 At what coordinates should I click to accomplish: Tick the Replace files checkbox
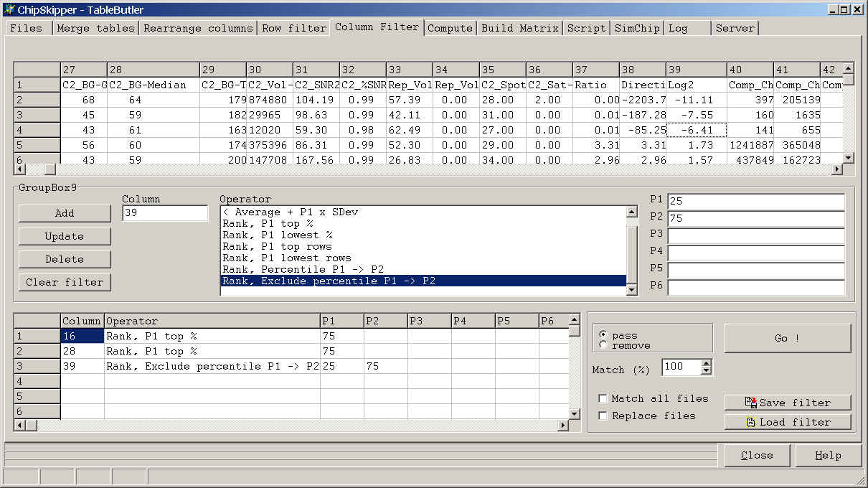tap(603, 416)
